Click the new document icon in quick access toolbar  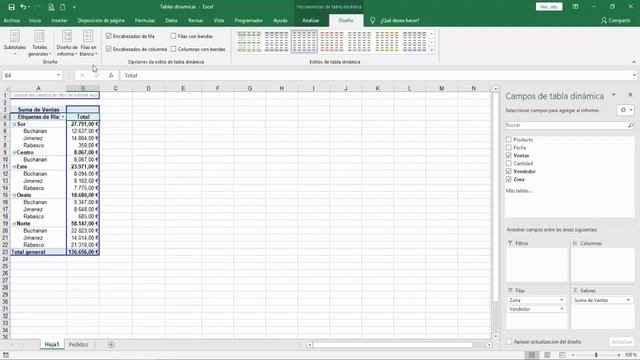tap(62, 7)
